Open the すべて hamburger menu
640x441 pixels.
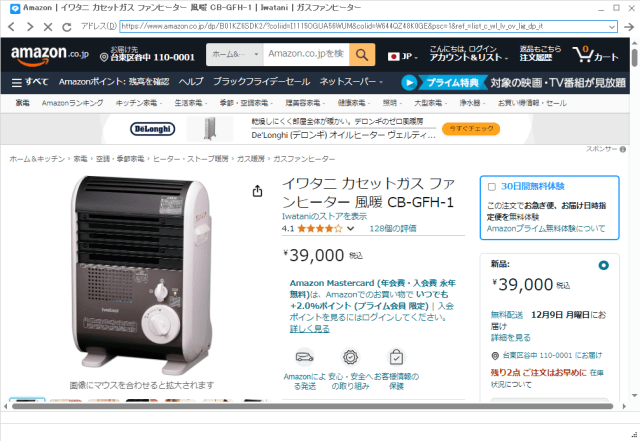tap(30, 82)
